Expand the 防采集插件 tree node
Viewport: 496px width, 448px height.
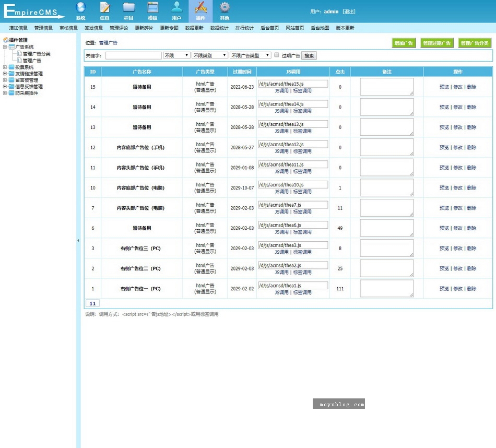pos(5,93)
